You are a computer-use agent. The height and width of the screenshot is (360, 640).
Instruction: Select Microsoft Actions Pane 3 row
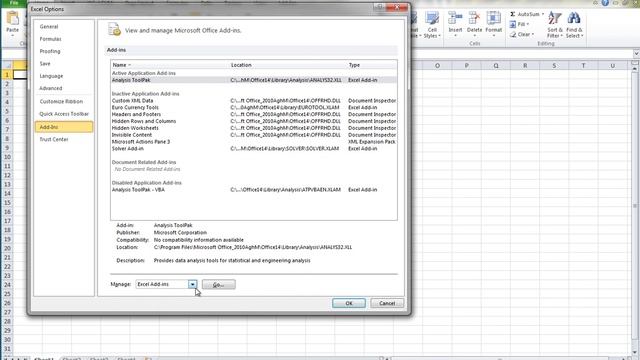pyautogui.click(x=253, y=142)
